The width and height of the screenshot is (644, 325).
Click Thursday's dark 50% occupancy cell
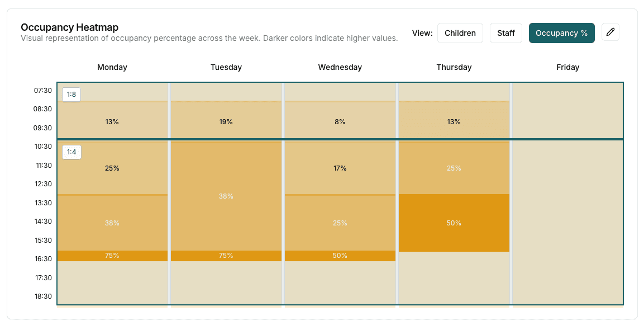pos(454,223)
